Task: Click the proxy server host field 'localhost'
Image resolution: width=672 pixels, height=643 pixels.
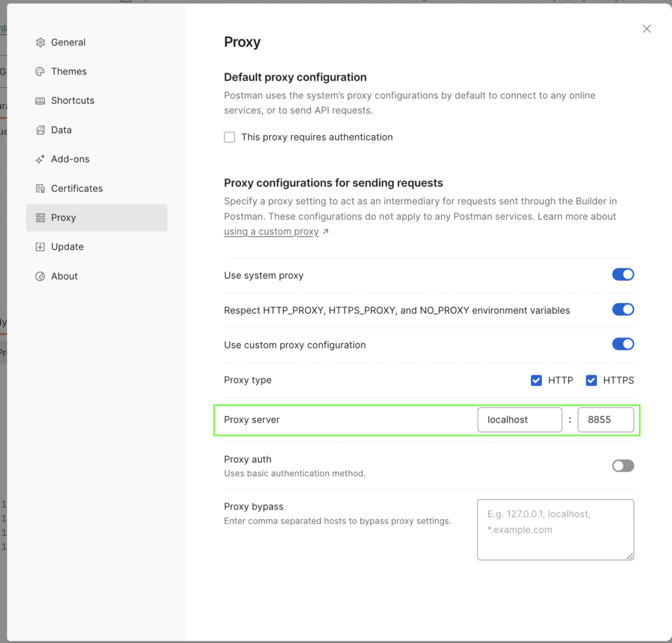Action: (520, 420)
